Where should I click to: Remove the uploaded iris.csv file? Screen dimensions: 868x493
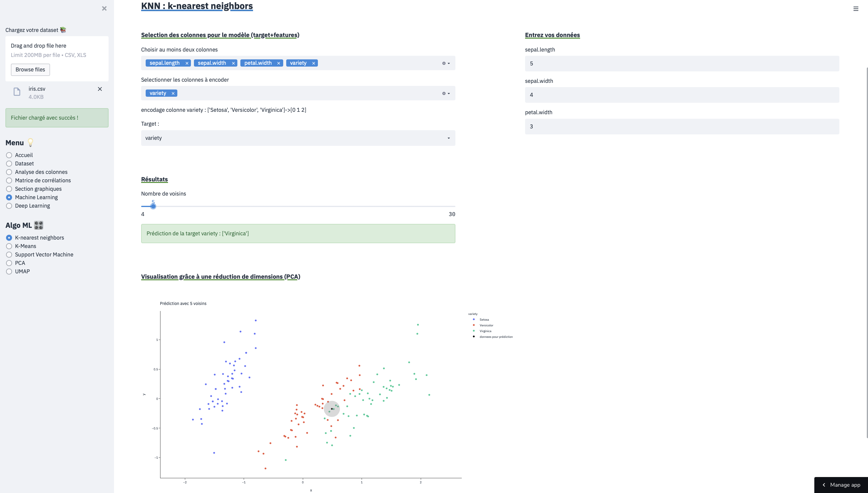[100, 89]
